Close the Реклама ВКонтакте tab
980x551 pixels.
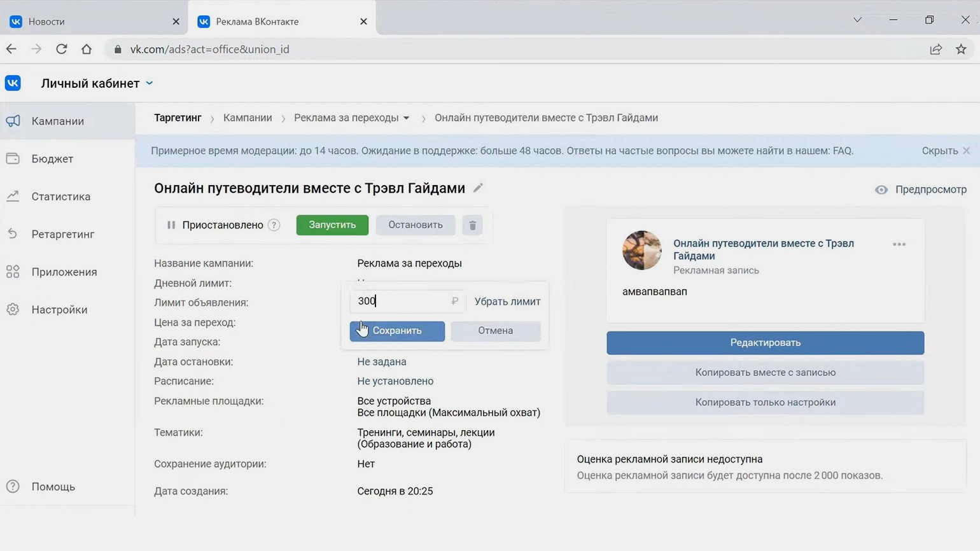coord(363,21)
